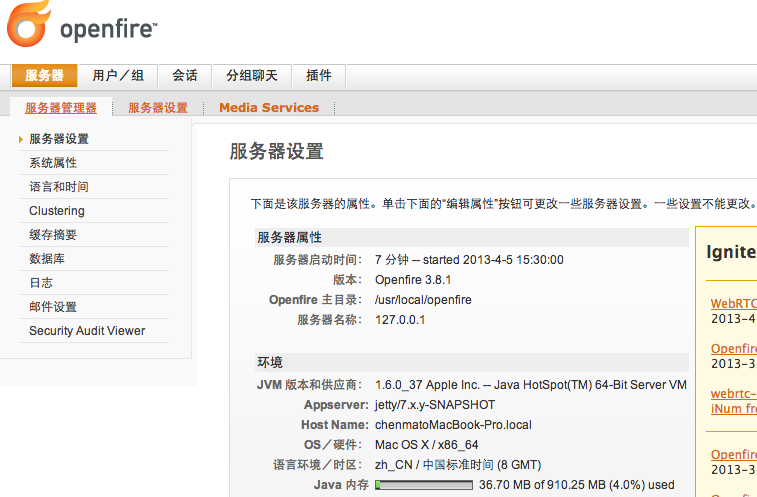
Task: Open 数据库 sidebar item
Action: point(47,259)
